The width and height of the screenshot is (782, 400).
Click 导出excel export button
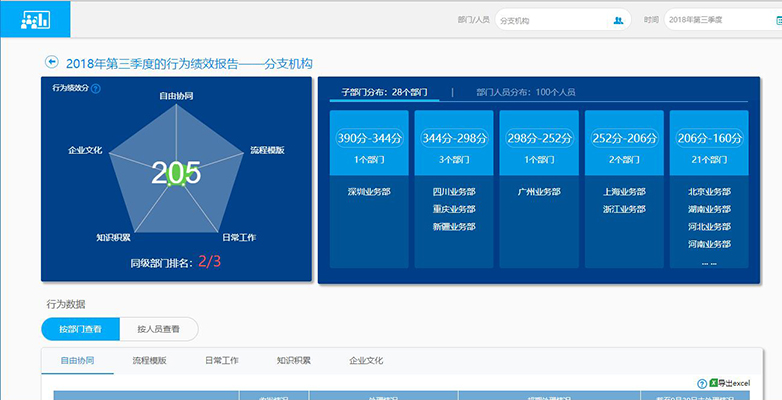point(736,384)
